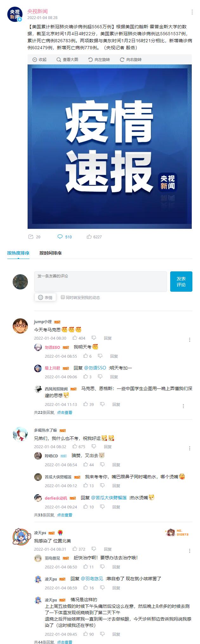The height and width of the screenshot is (644, 200).
Task: View large image via 查看大图
Action: tap(67, 59)
